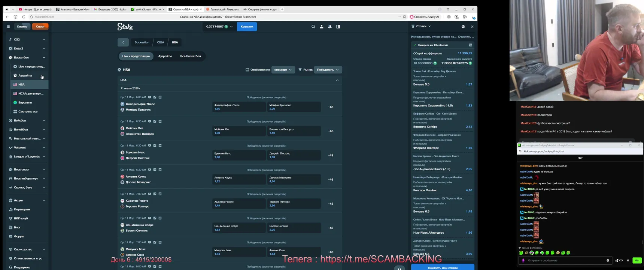Collapse the НБА matches list

[337, 80]
